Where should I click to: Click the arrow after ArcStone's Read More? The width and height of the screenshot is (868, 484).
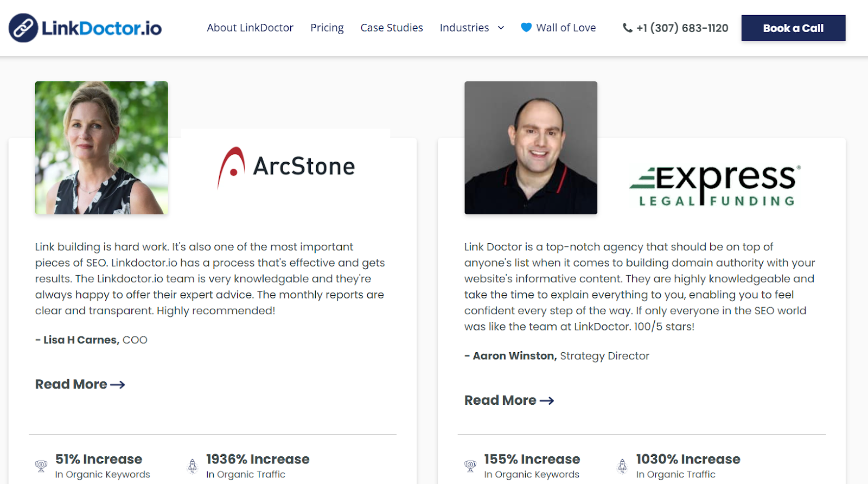point(118,385)
